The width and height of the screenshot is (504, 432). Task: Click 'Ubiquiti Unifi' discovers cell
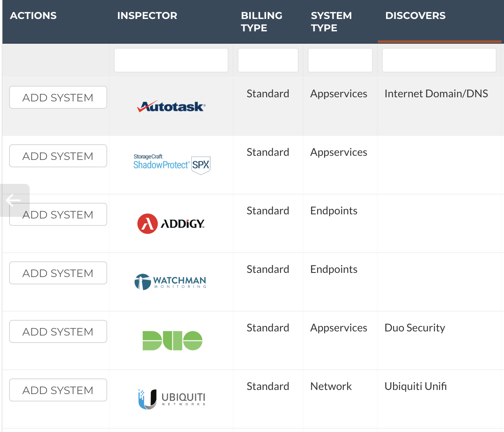(x=416, y=386)
